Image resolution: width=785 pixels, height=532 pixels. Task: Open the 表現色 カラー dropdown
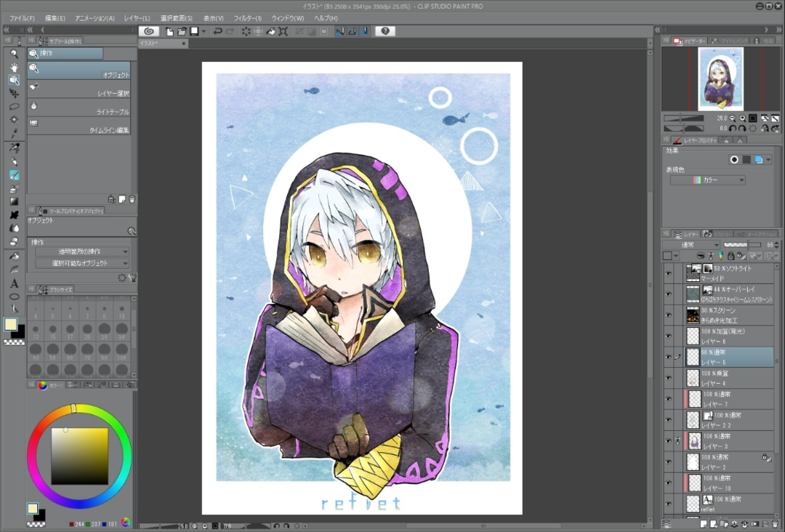click(707, 180)
